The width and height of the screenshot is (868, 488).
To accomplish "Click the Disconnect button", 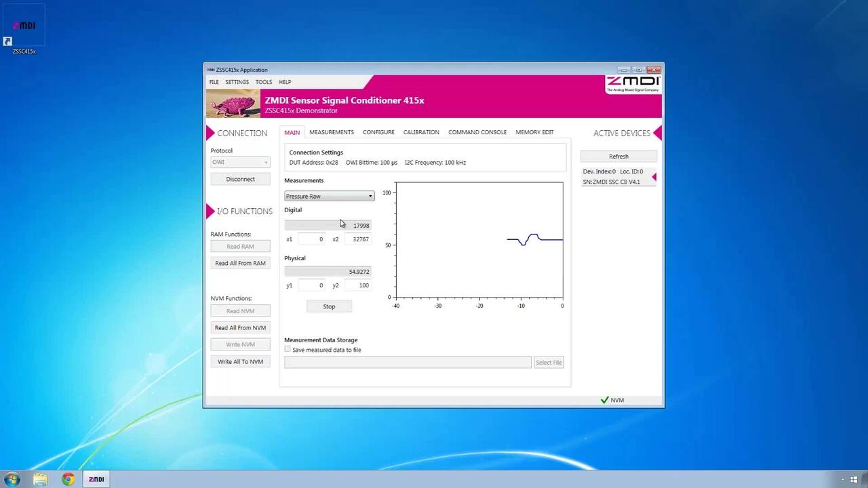I will 240,180.
